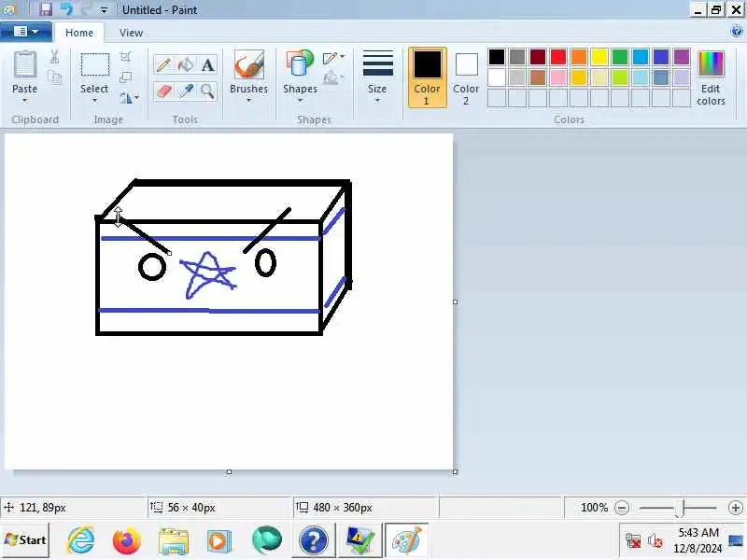Select the Text tool
The height and width of the screenshot is (560, 747).
(207, 64)
